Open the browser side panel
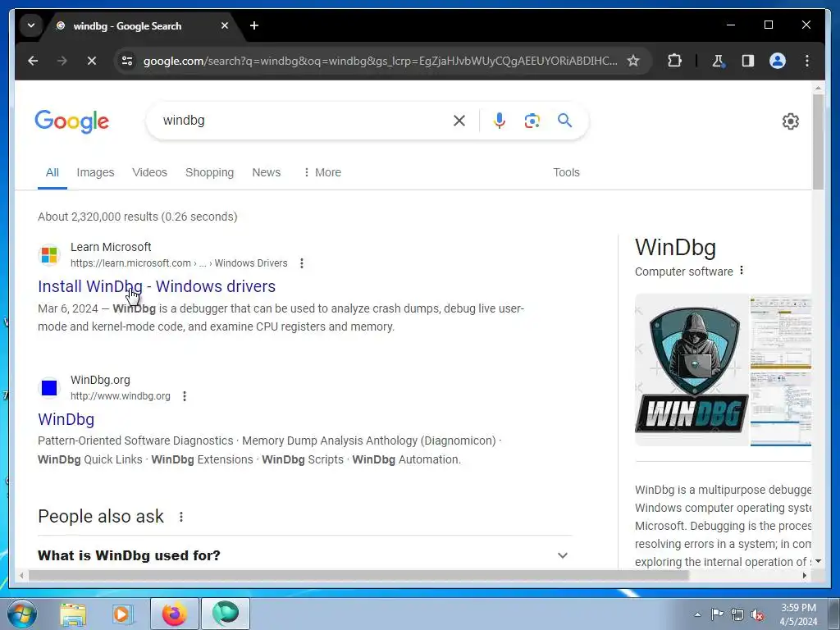 (748, 61)
